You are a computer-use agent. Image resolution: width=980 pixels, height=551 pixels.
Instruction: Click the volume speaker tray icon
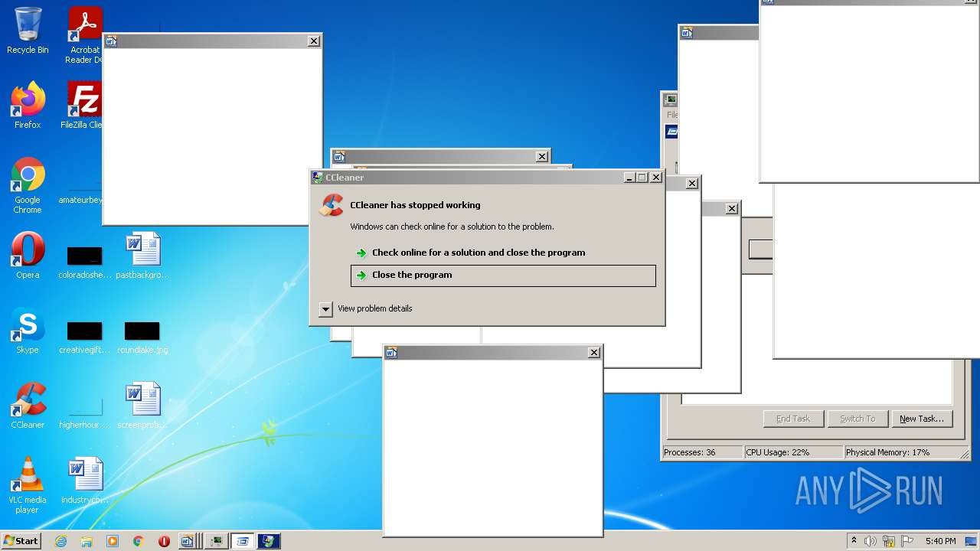coord(871,541)
